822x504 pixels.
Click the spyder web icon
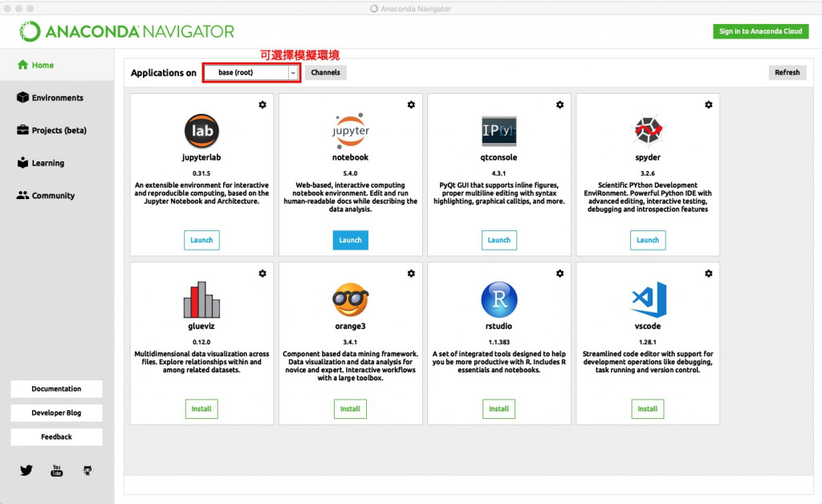pos(648,130)
